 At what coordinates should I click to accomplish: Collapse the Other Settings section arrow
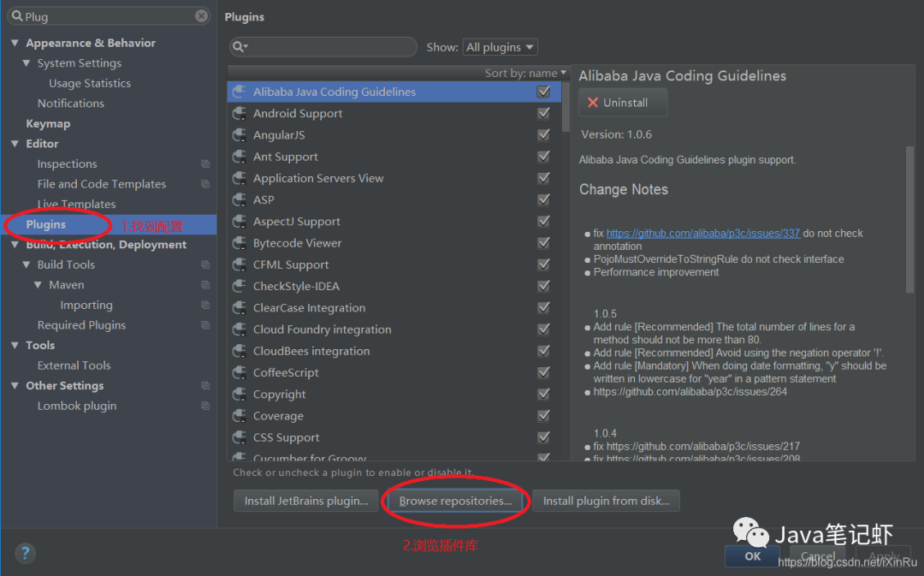(x=15, y=386)
